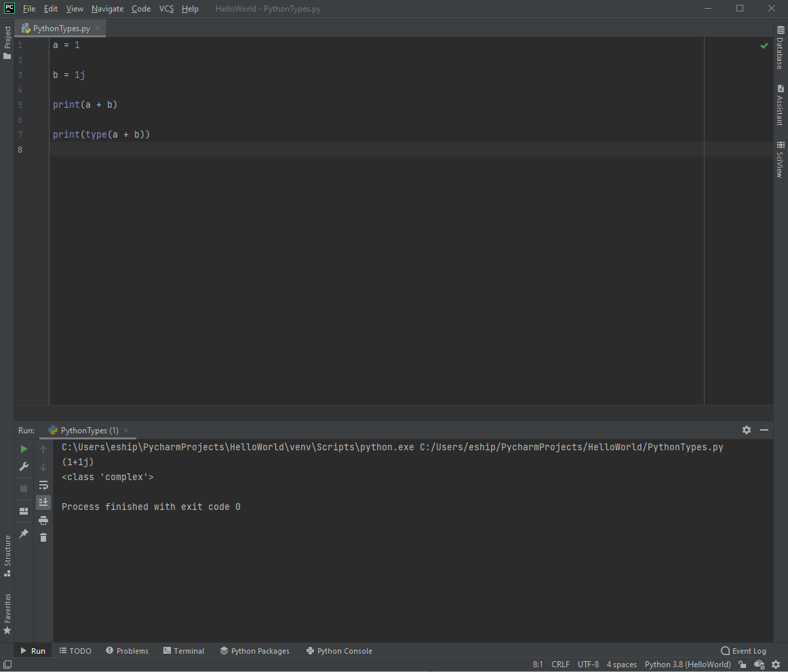
Task: Click the green inspection checkmark
Action: [x=764, y=45]
